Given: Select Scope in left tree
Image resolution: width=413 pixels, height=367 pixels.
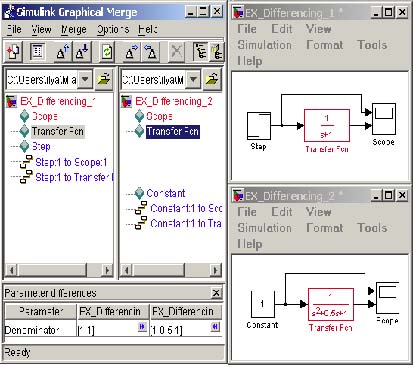Looking at the screenshot, I should (x=44, y=116).
